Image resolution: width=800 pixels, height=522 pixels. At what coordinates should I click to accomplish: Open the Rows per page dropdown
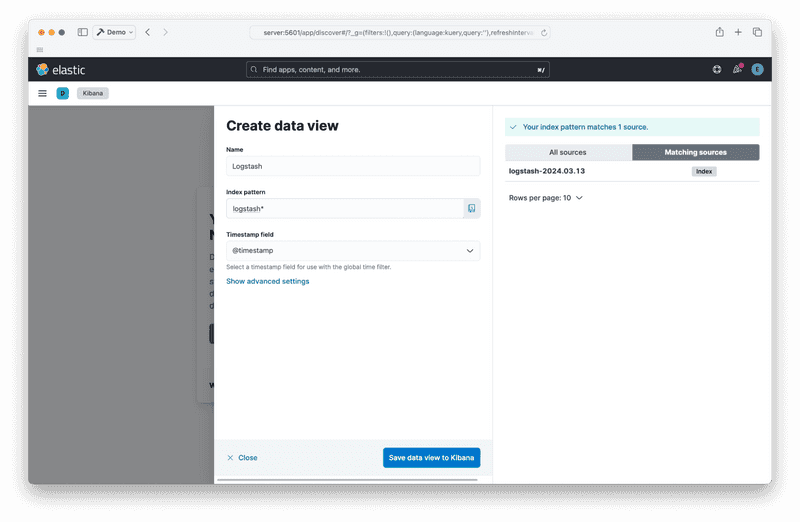pos(546,198)
